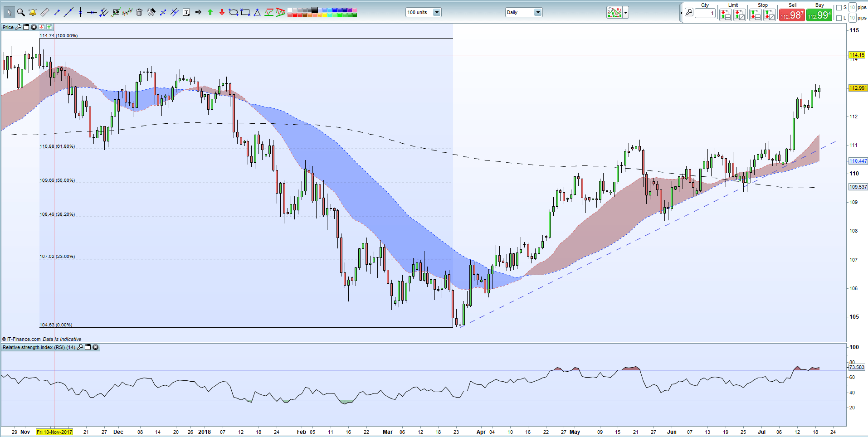Close the Price indicator panel
The height and width of the screenshot is (437, 868).
tap(34, 27)
